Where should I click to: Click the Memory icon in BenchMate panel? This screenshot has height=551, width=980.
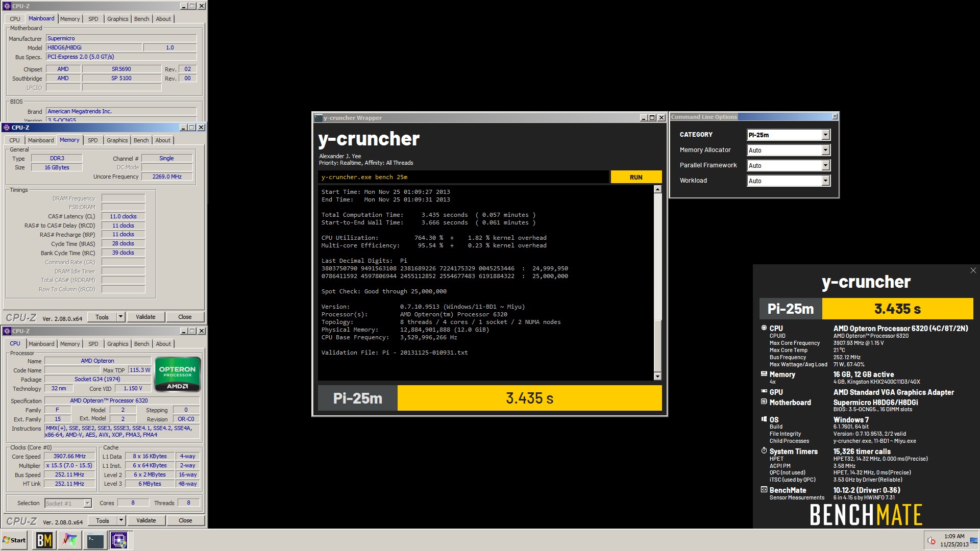(x=764, y=374)
